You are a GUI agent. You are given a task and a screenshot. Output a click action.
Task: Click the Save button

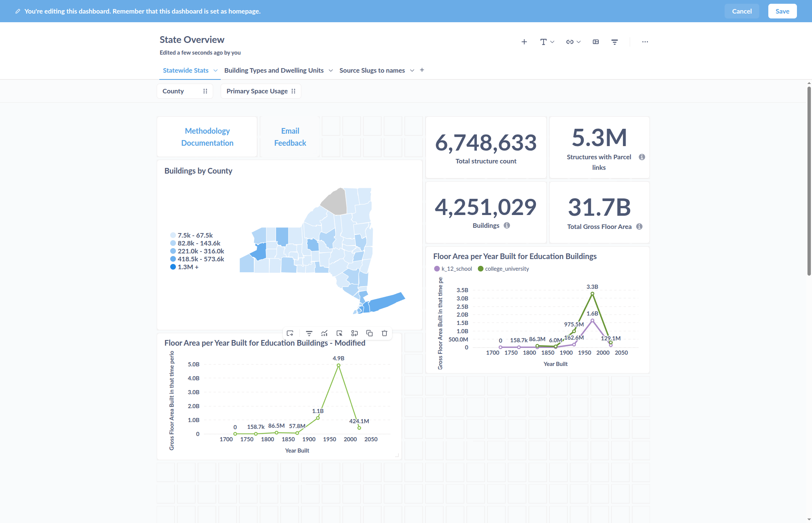(782, 11)
